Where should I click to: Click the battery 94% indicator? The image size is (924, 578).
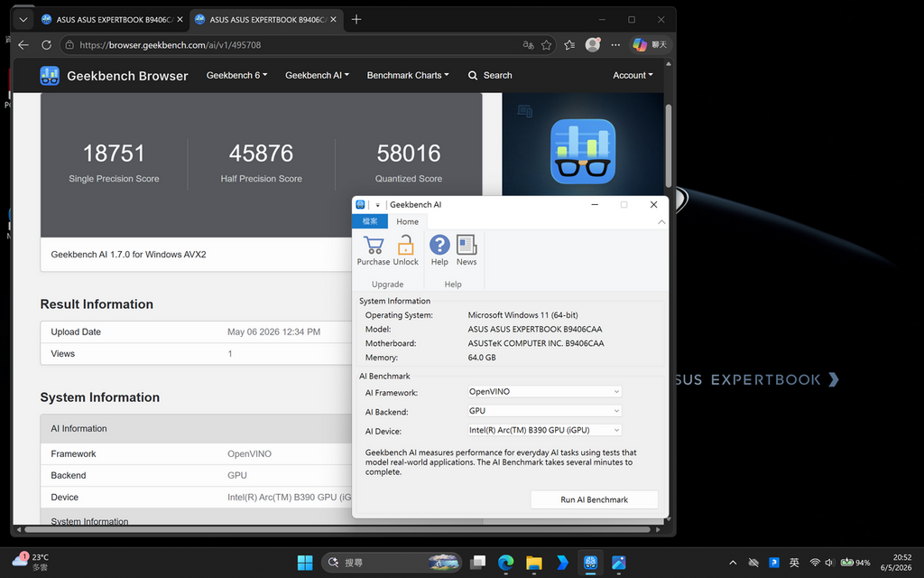[x=855, y=563]
